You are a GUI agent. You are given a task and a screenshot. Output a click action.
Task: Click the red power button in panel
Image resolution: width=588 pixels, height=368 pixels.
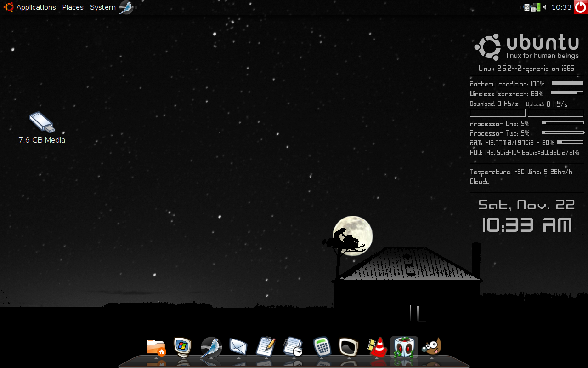click(581, 7)
